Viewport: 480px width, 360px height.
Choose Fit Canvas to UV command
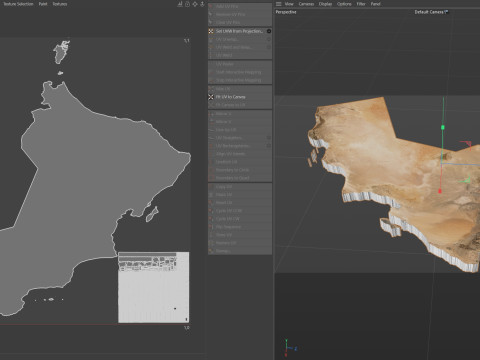click(240, 105)
